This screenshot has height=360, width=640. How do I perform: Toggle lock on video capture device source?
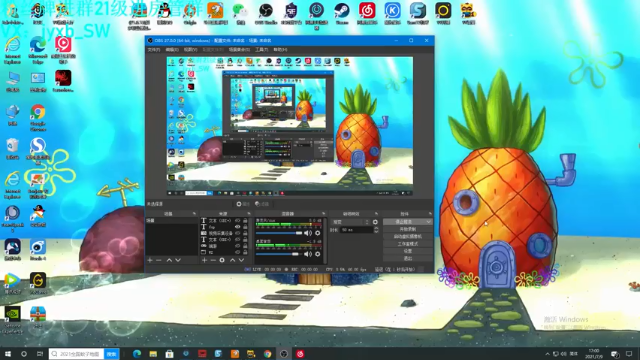(245, 233)
